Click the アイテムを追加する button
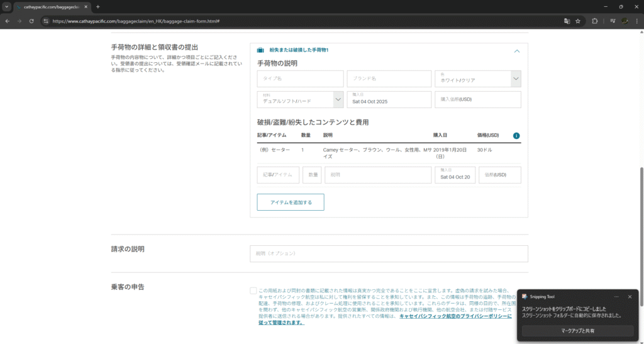The image size is (644, 344). [291, 202]
